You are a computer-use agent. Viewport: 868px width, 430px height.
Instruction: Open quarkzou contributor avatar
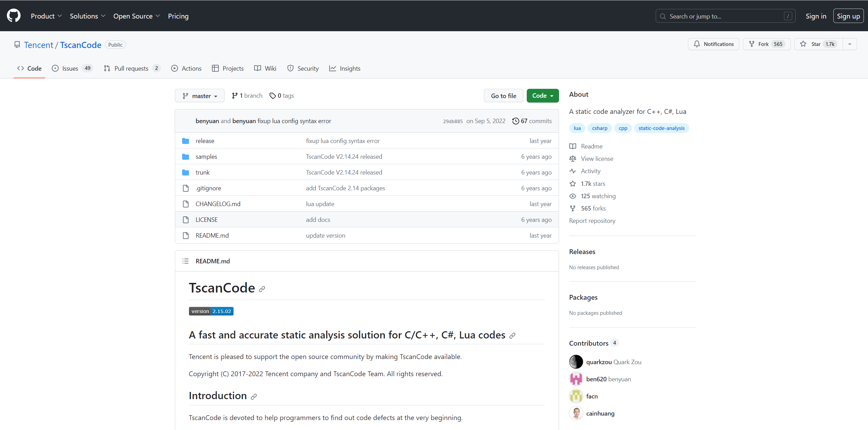click(x=576, y=362)
